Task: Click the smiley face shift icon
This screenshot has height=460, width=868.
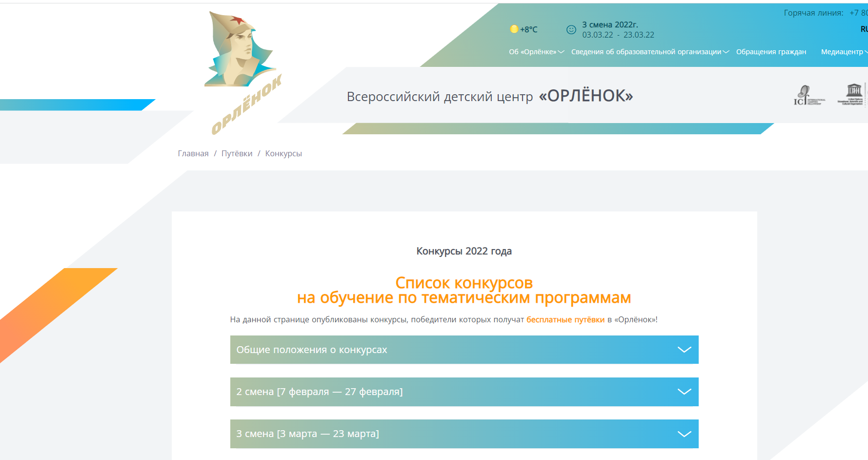Action: 571,30
